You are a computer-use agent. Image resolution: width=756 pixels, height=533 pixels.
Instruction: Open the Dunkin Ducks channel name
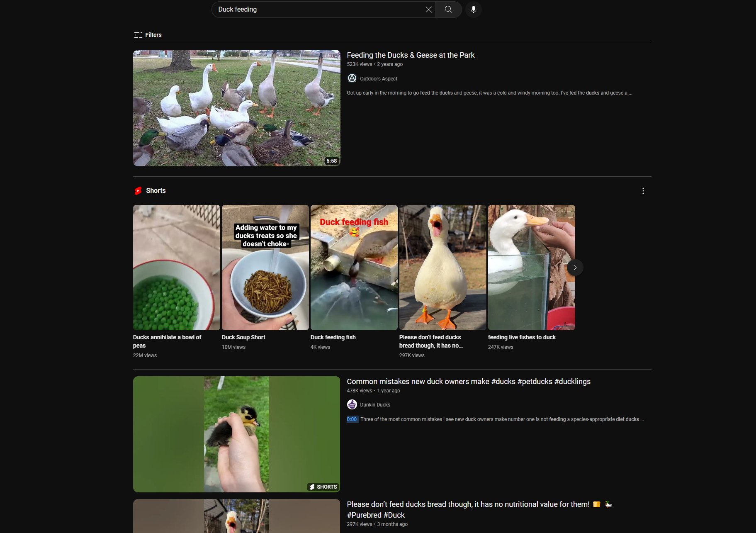[375, 405]
